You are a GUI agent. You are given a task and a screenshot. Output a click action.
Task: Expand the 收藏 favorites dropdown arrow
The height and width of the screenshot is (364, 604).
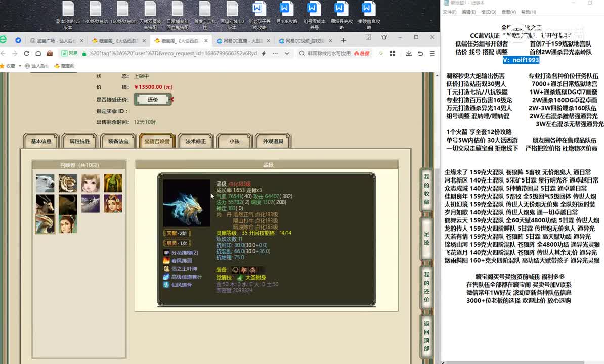point(20,66)
